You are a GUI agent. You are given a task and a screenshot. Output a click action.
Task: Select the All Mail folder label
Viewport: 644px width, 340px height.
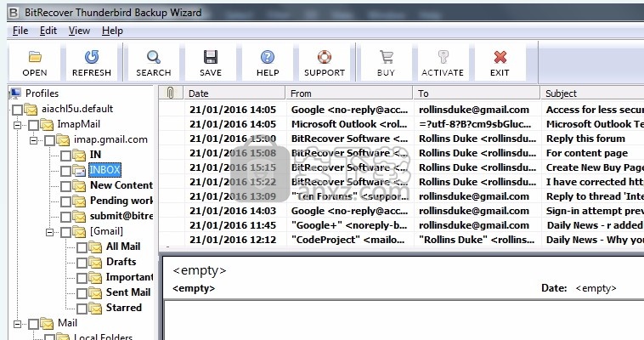(123, 246)
